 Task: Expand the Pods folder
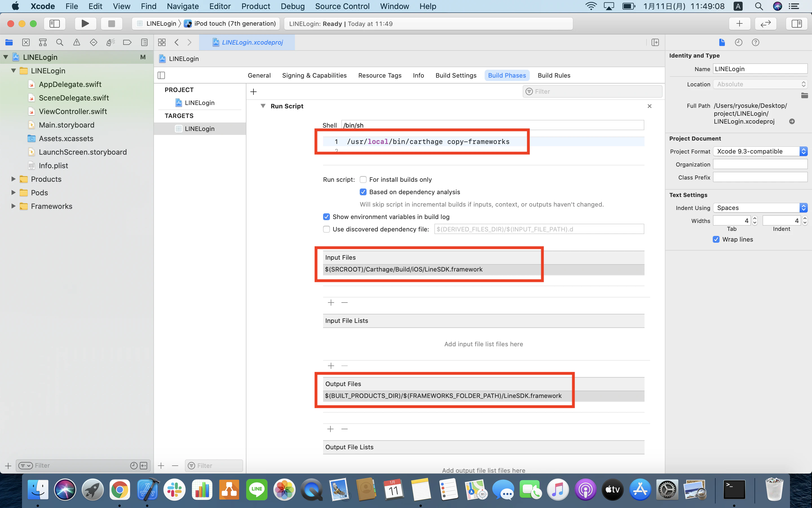pos(14,192)
